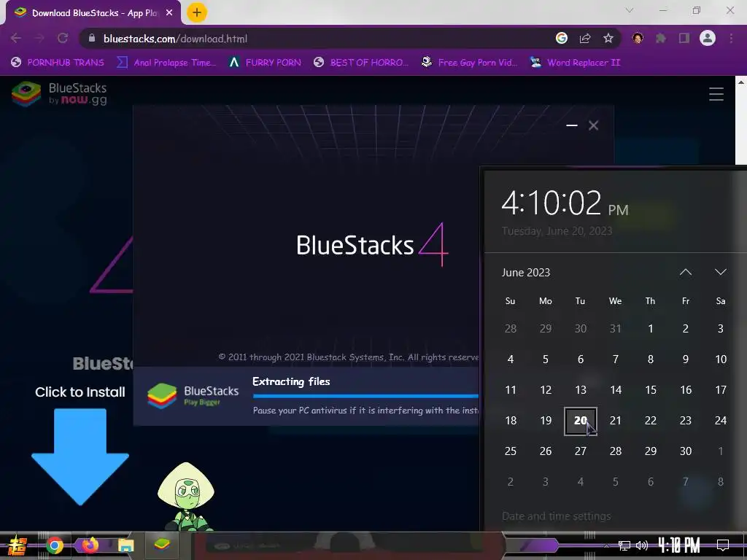
Task: Click the BlueStacks installer taskbar icon
Action: [x=162, y=544]
